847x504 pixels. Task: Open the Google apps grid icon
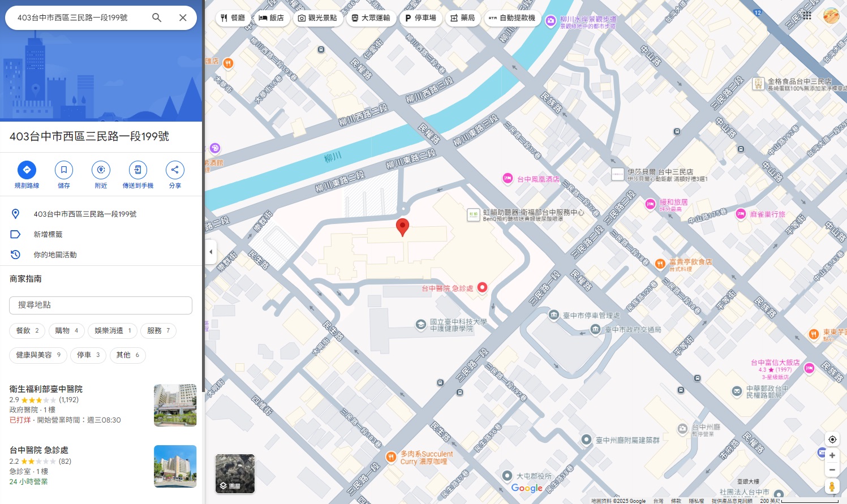[807, 16]
